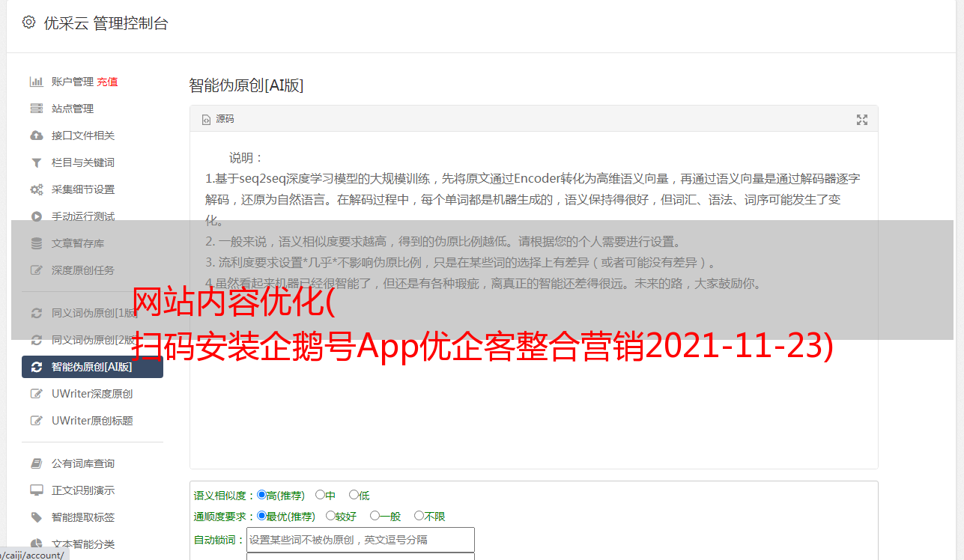This screenshot has width=964, height=560.
Task: Click the 说明： text in editor
Action: [x=246, y=158]
